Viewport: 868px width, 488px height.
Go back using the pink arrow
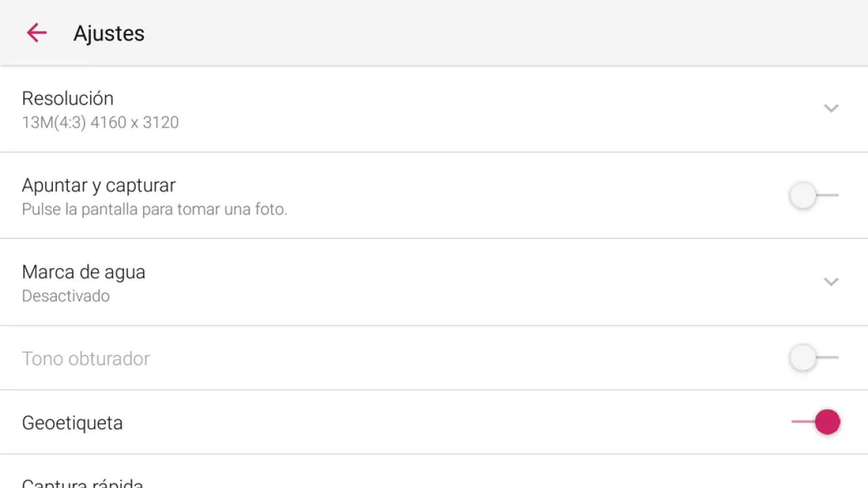[37, 33]
